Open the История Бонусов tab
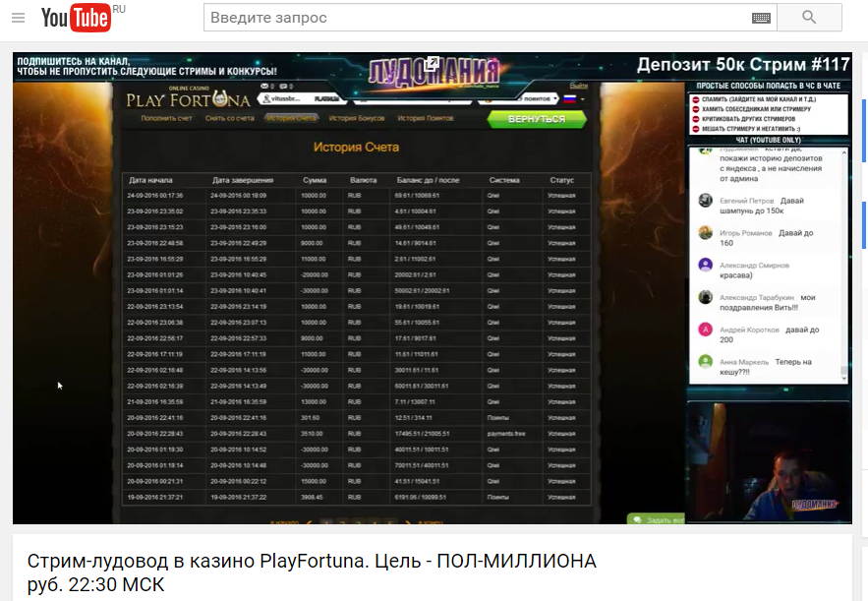 (357, 118)
